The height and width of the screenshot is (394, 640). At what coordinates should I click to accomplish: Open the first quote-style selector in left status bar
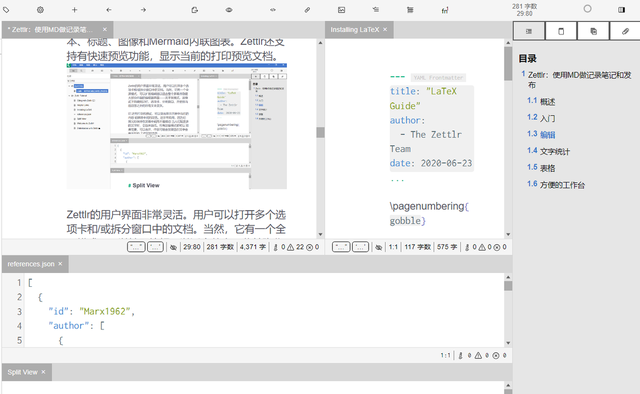(136, 247)
